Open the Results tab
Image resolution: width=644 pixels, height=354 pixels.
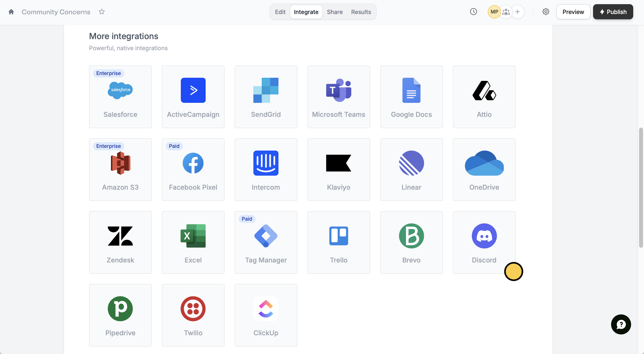361,12
